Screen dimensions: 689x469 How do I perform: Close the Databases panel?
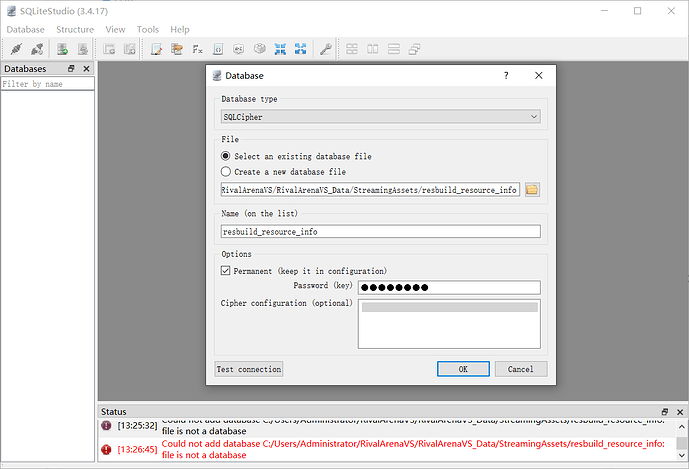coord(86,69)
